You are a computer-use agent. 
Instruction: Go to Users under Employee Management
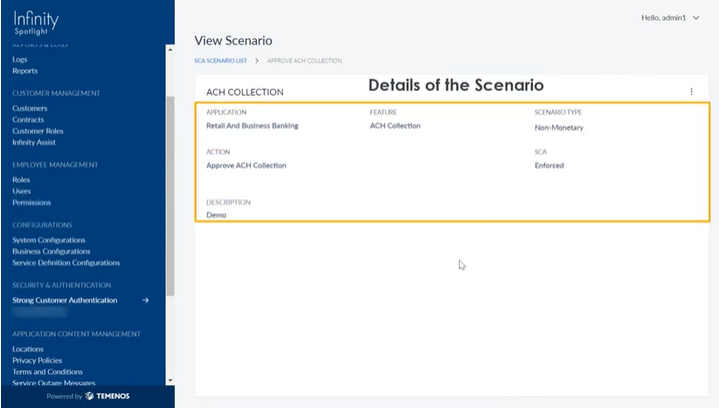pyautogui.click(x=21, y=191)
